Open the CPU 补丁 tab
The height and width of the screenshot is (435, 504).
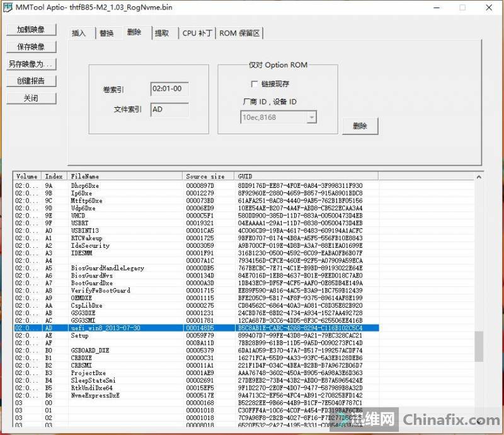point(197,33)
